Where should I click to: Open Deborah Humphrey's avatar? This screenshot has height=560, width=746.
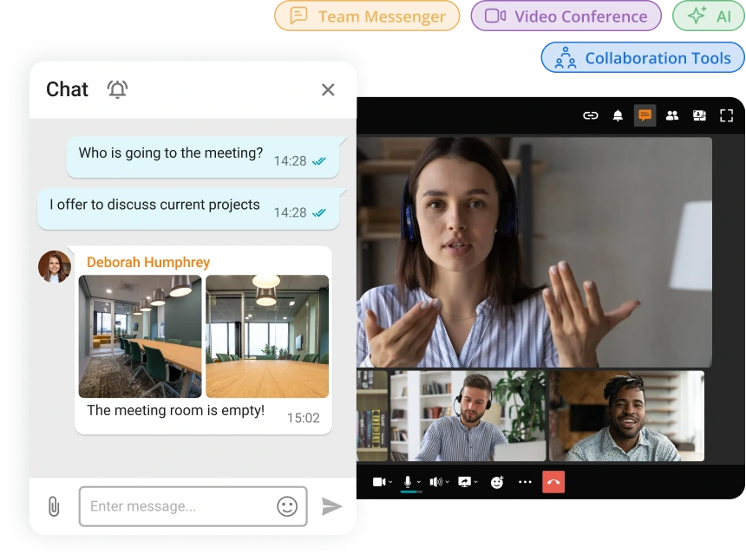(x=55, y=267)
